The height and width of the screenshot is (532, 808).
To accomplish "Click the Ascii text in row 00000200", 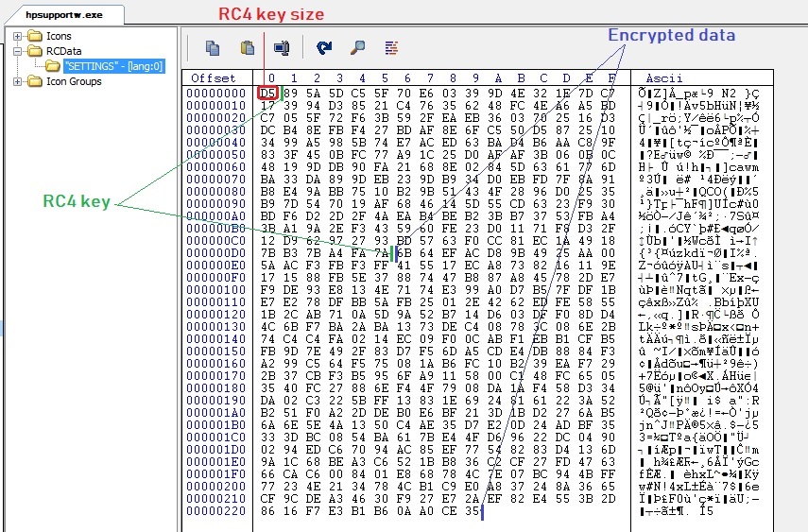I will point(698,486).
